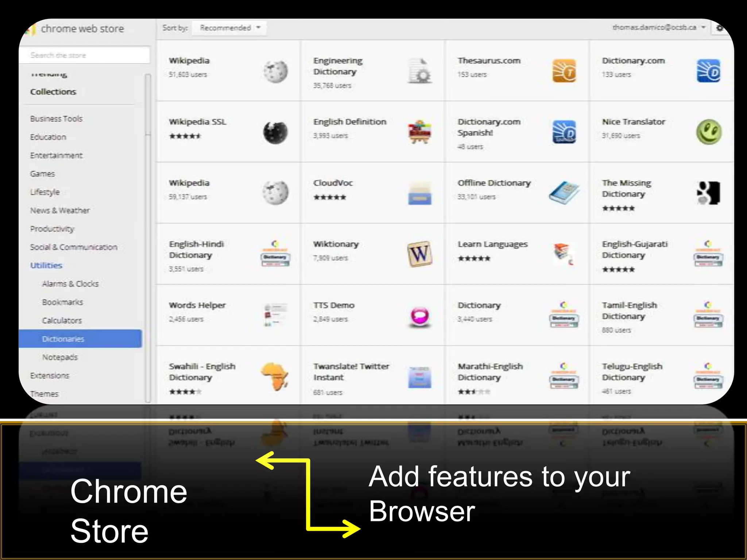
Task: Click the English Definition app icon
Action: tap(419, 132)
